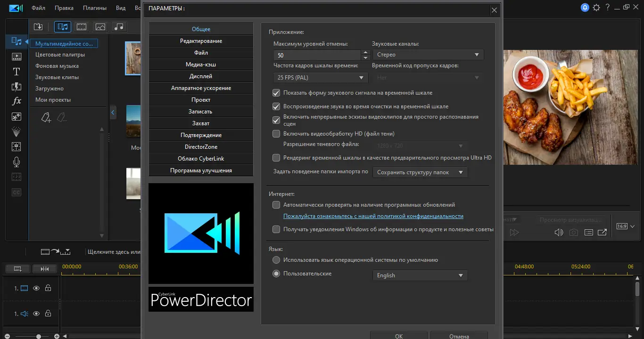Open the Effects Room fx icon
The image size is (644, 339).
click(17, 101)
